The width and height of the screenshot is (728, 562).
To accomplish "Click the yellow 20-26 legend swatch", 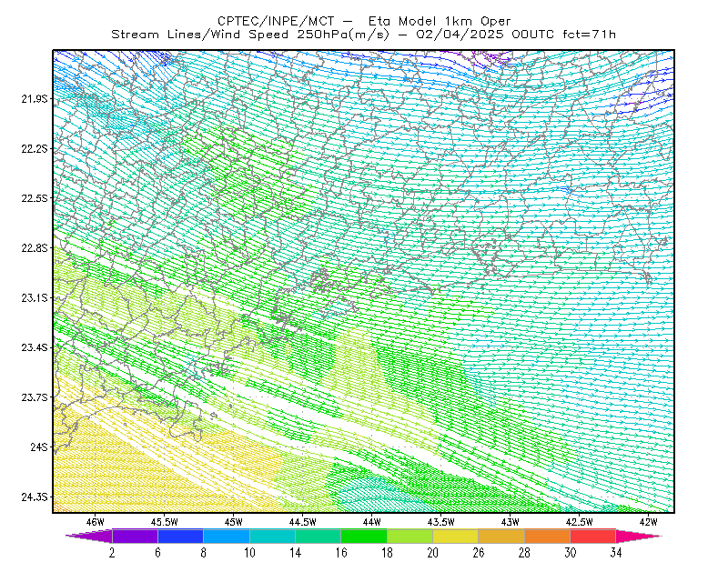I will pos(456,536).
